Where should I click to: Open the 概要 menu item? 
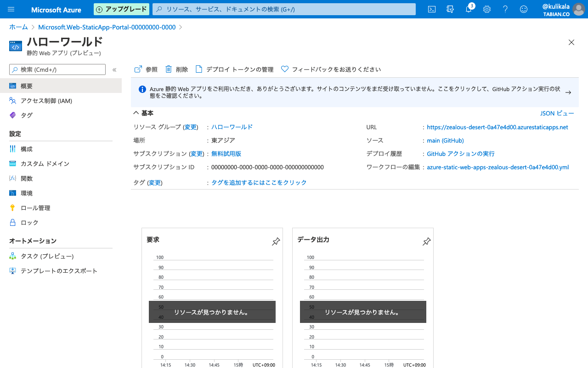(61, 86)
